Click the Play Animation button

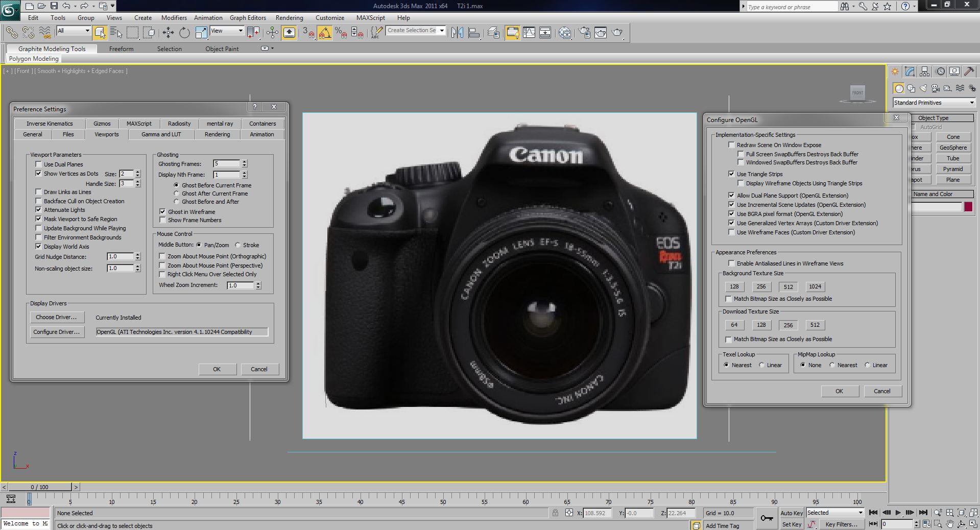pyautogui.click(x=898, y=513)
